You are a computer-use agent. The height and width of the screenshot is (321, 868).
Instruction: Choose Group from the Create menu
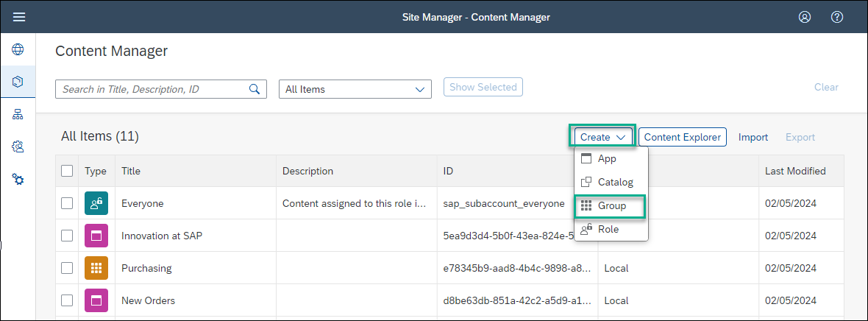611,205
